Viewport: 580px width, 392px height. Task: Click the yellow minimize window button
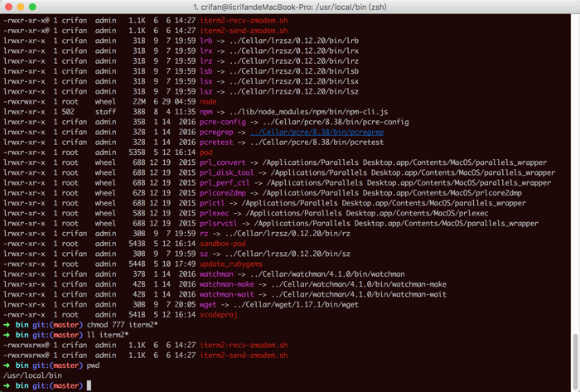click(x=21, y=7)
